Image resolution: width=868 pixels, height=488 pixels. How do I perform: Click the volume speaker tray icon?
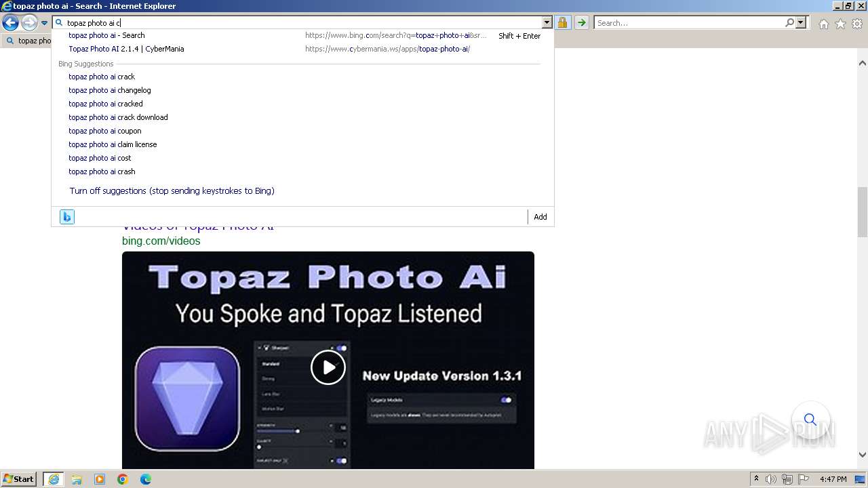(771, 479)
